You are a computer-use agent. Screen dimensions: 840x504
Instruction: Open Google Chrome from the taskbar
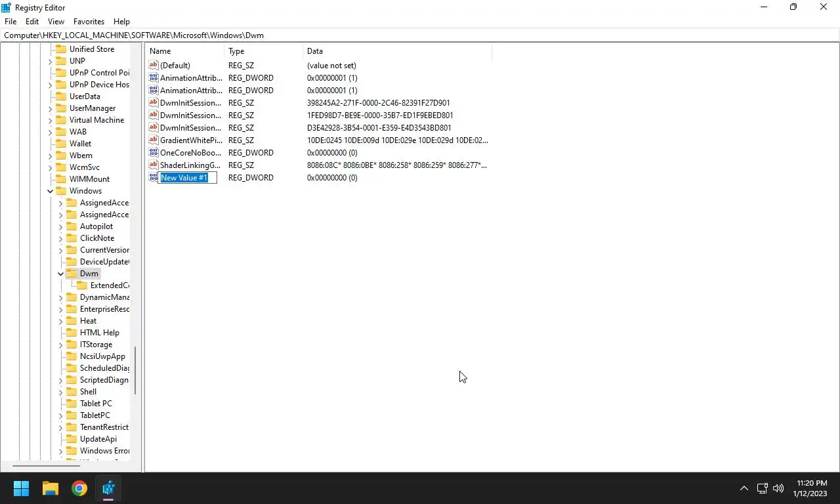click(x=79, y=488)
